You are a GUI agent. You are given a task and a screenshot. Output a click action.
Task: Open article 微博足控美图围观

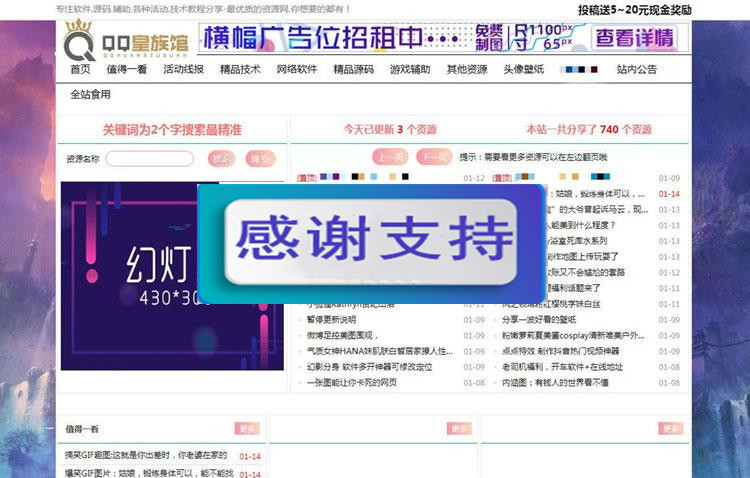342,335
